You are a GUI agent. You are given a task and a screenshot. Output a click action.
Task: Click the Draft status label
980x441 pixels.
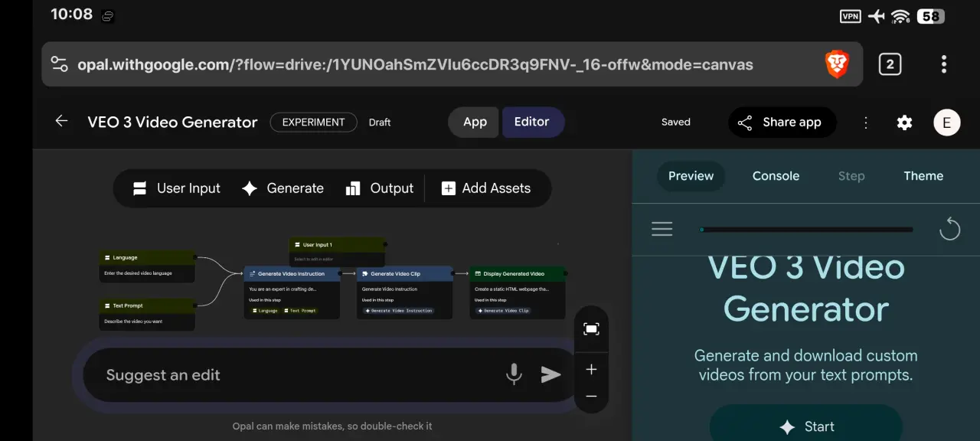(380, 122)
